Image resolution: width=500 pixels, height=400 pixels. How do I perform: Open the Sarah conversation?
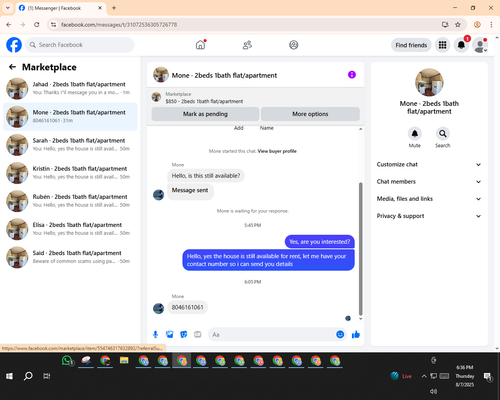click(70, 145)
